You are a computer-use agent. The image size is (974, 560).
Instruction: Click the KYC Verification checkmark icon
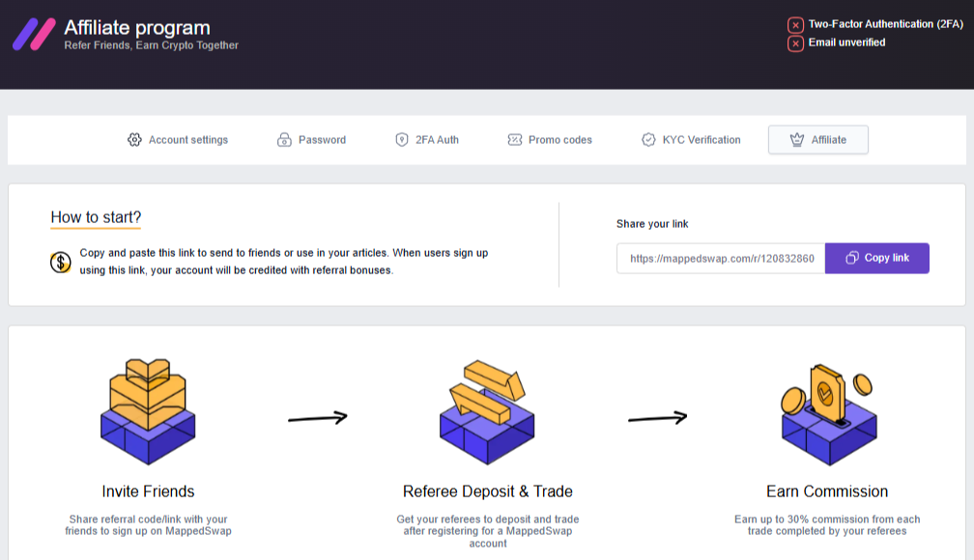648,140
